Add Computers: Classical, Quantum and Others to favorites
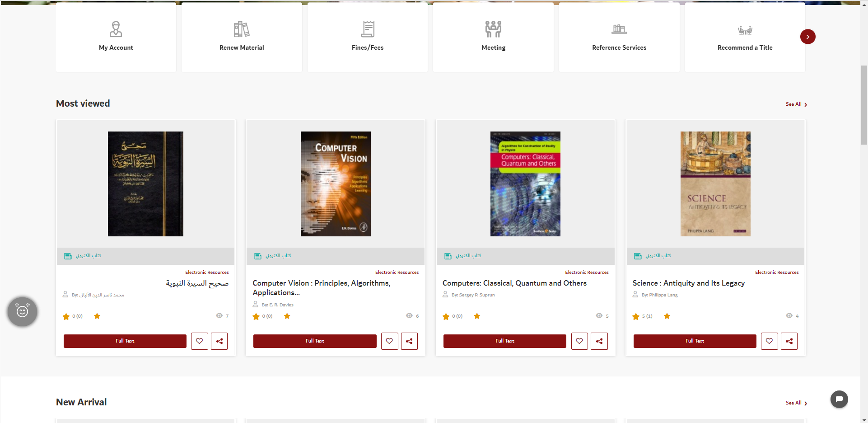This screenshot has height=423, width=868. [x=579, y=341]
